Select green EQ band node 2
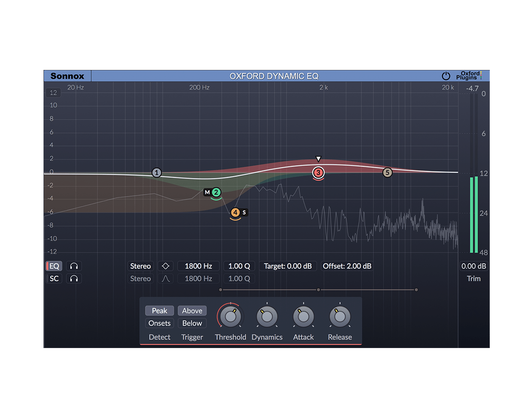This screenshot has height=418, width=532. pyautogui.click(x=216, y=192)
